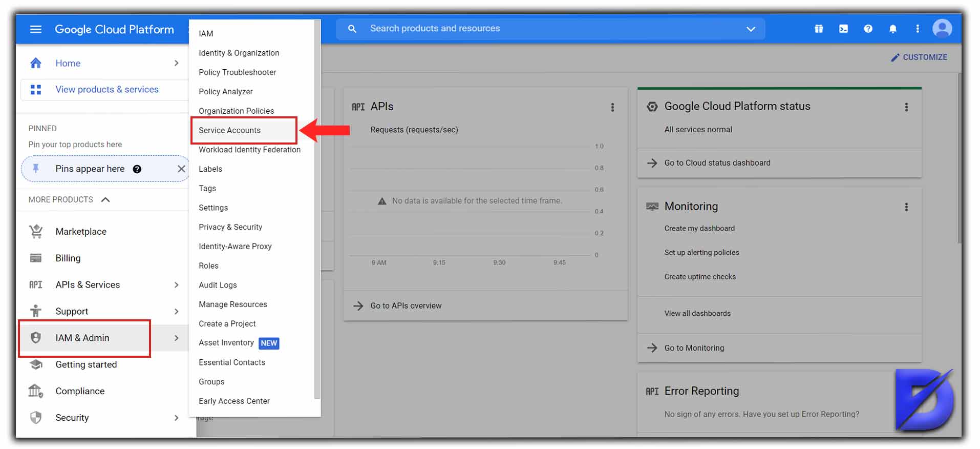
Task: Click the Compliance building icon
Action: tap(36, 391)
